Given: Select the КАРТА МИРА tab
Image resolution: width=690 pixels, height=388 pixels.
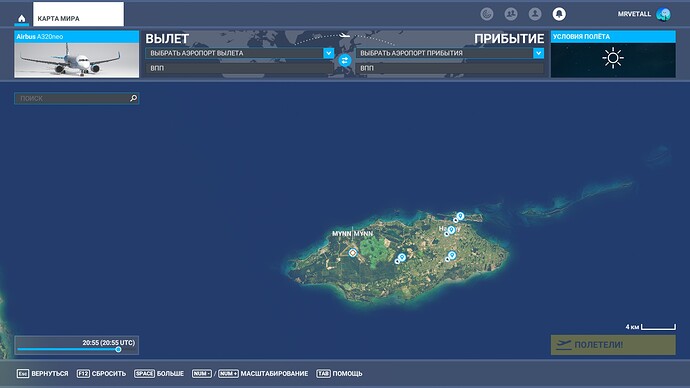Looking at the screenshot, I should 78,14.
